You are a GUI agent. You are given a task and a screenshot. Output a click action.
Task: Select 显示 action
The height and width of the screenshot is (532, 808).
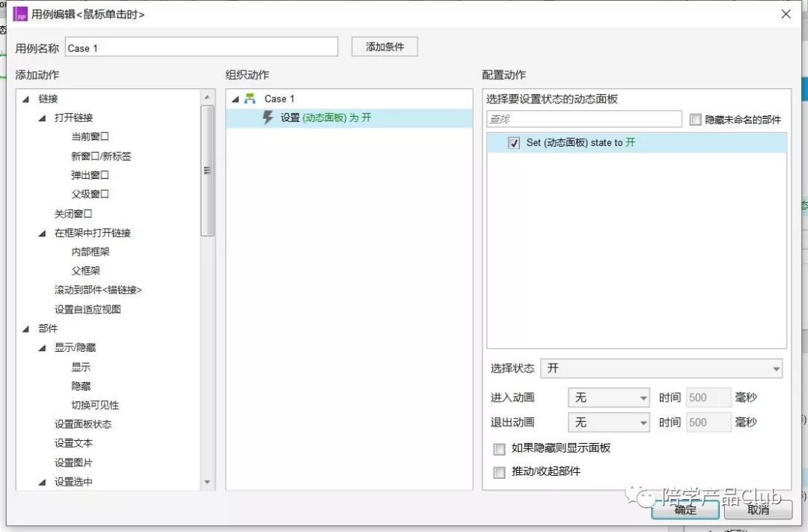[x=81, y=367]
